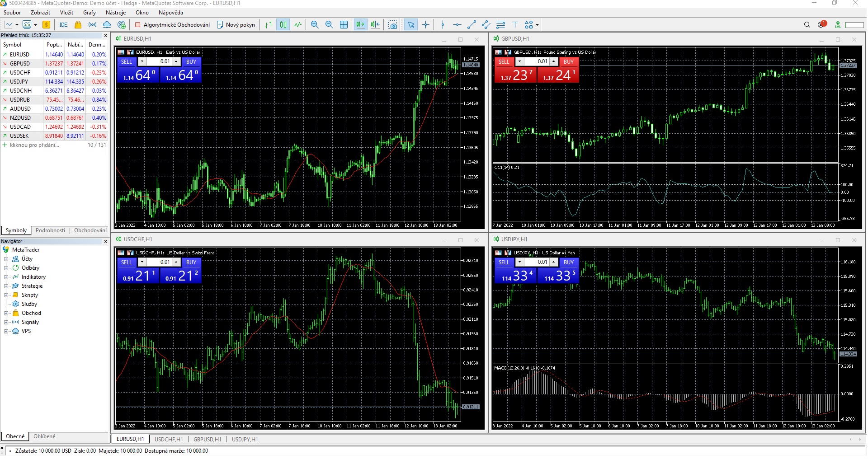Screen dimensions: 868x459
Task: Toggle Algorytmické Obchodování on
Action: point(172,25)
